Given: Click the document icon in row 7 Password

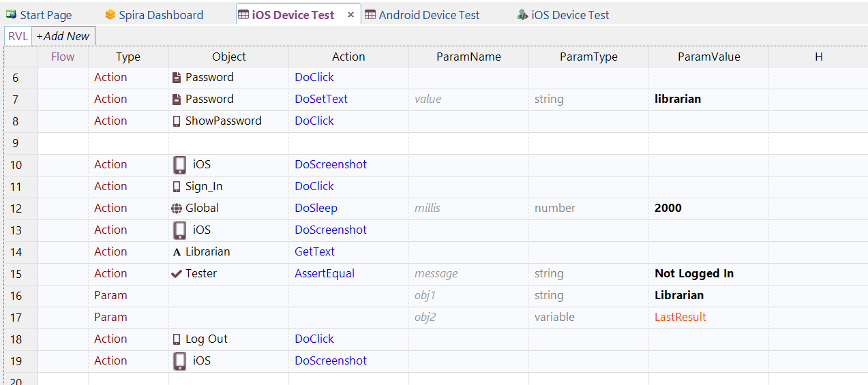Looking at the screenshot, I should coord(177,99).
